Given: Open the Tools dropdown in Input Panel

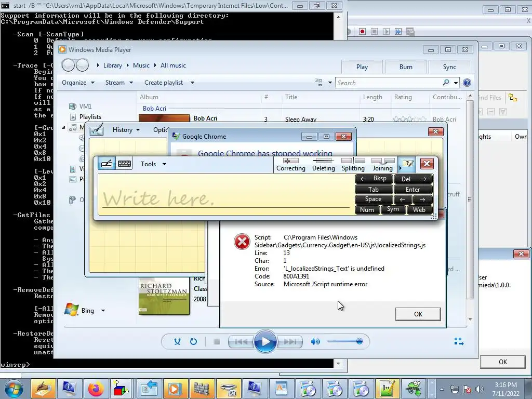Looking at the screenshot, I should (x=153, y=164).
